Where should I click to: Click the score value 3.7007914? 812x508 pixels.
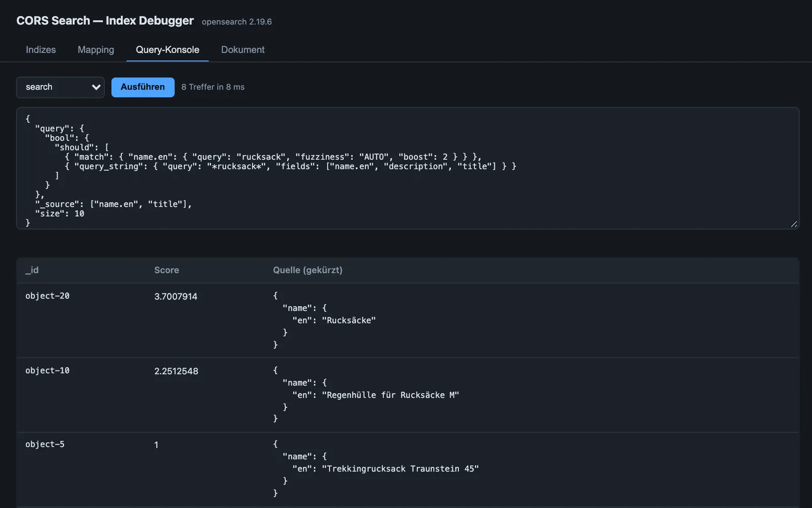coord(176,296)
